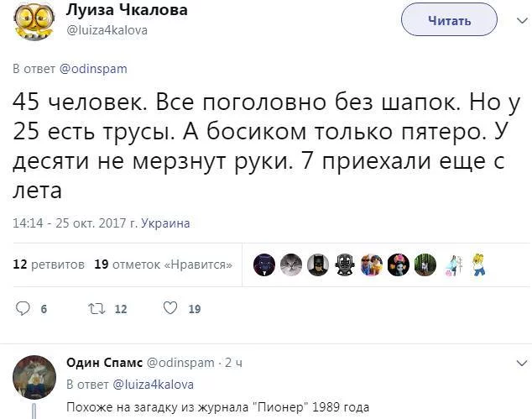This screenshot has width=532, height=419.
Task: View the 19 отметок «Нравится» list
Action: pyautogui.click(x=163, y=264)
